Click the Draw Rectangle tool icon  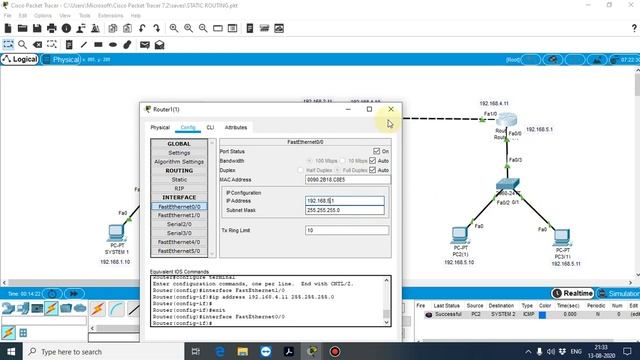point(98,44)
